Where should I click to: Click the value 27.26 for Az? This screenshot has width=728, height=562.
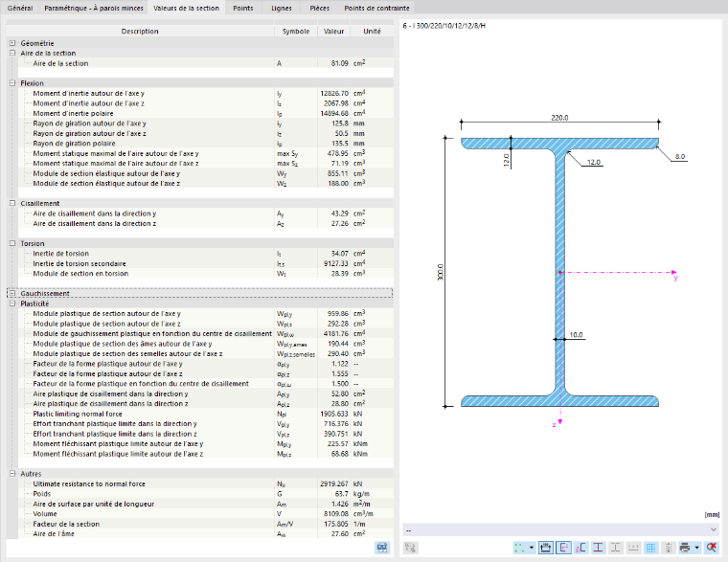pyautogui.click(x=340, y=224)
